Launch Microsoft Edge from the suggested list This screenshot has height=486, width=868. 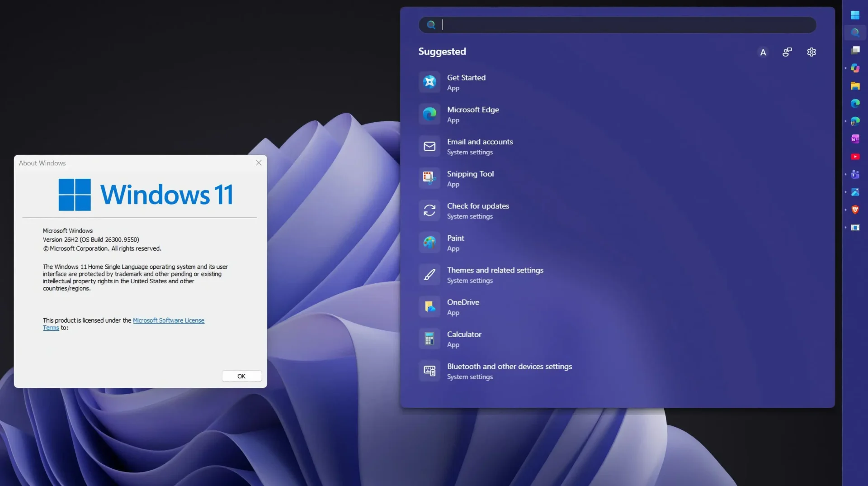pos(617,114)
